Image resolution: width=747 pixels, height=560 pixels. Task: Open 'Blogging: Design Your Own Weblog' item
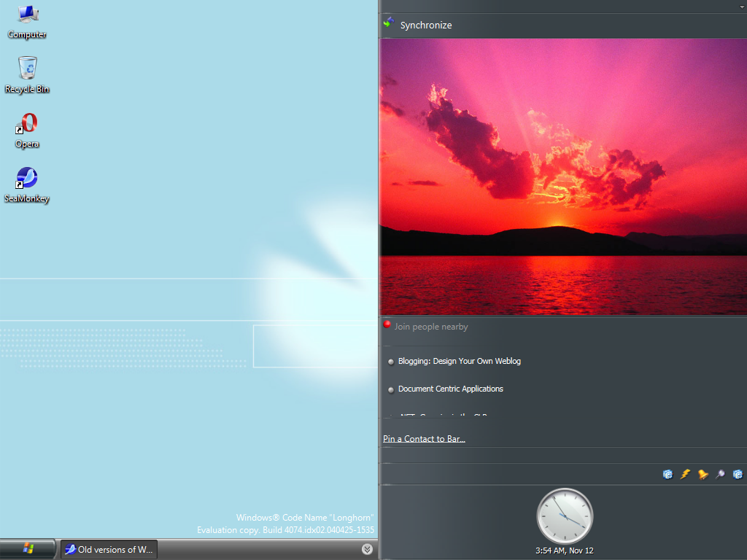(x=459, y=361)
